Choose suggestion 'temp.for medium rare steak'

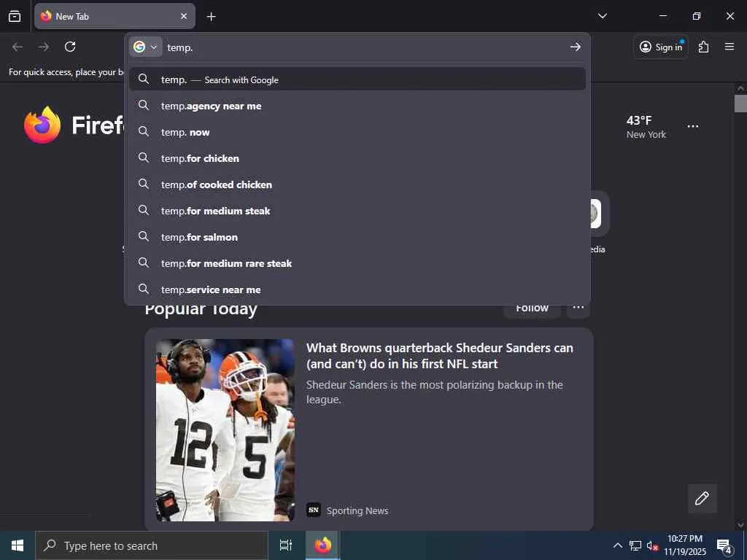357,262
